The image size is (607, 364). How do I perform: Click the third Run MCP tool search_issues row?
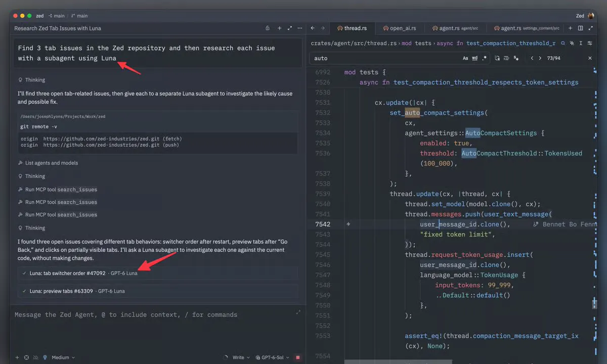point(57,215)
